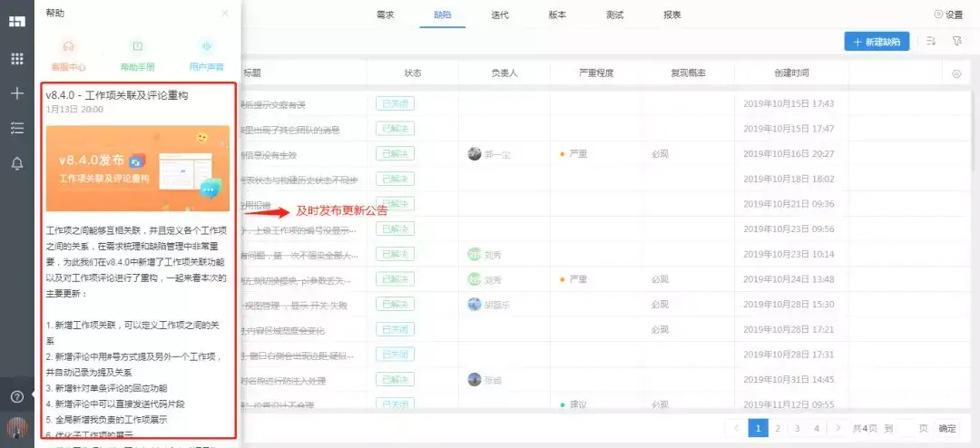Click 刘秀 avatar in the 10月23日 10:14 row

[475, 254]
